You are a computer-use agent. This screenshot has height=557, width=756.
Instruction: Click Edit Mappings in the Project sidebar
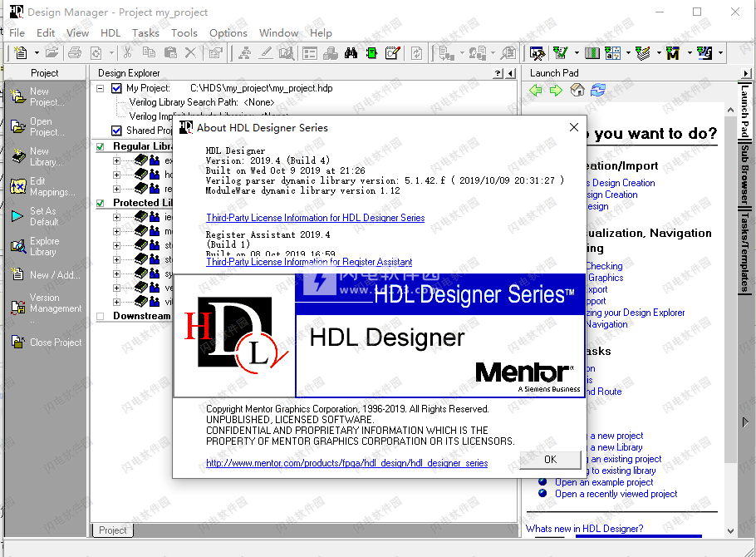click(x=42, y=186)
